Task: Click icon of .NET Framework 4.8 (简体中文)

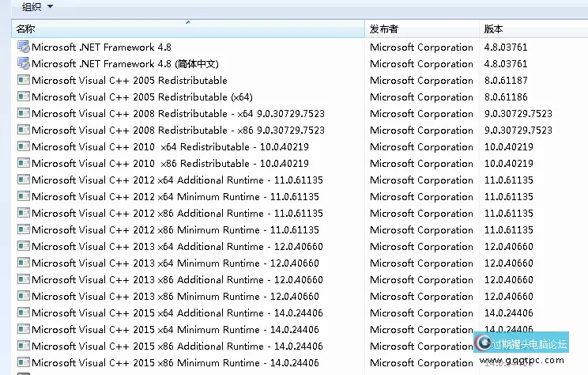Action: coord(23,64)
